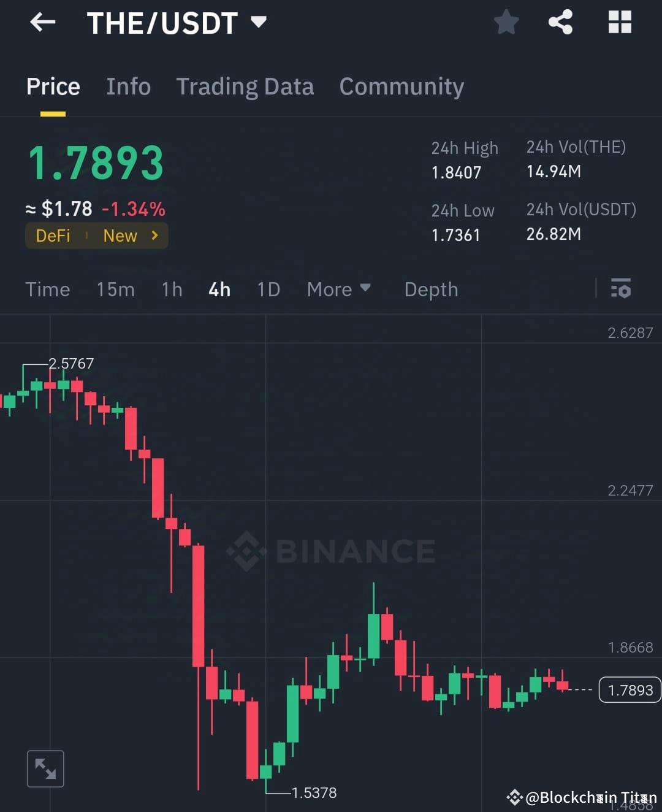Add THE/USDT to favorites via star icon

506,22
